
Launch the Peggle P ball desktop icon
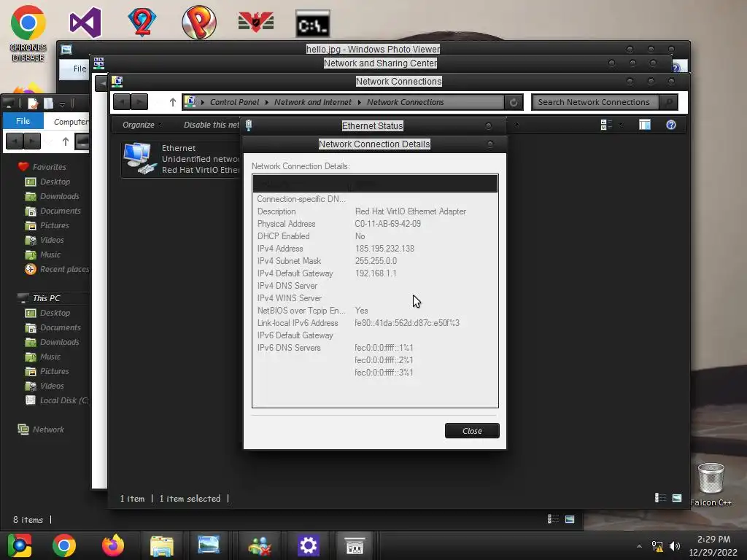click(x=199, y=22)
